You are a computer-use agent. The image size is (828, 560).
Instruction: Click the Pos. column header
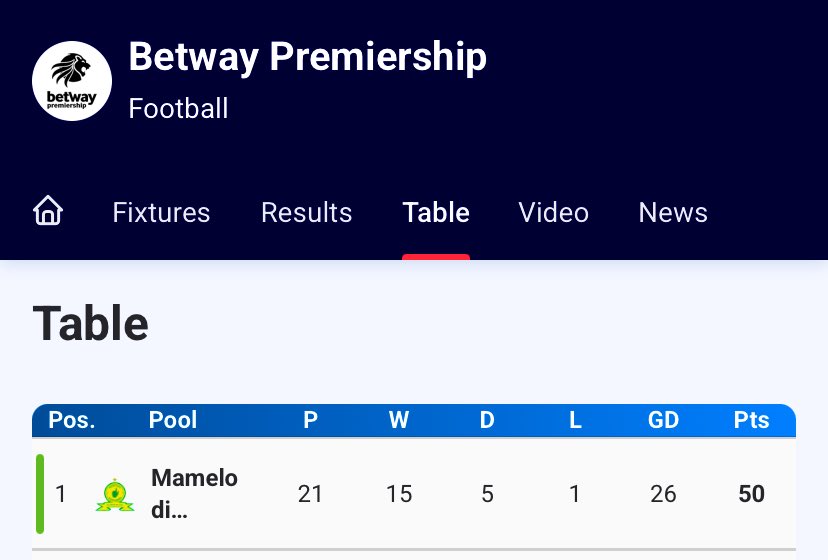pyautogui.click(x=72, y=420)
